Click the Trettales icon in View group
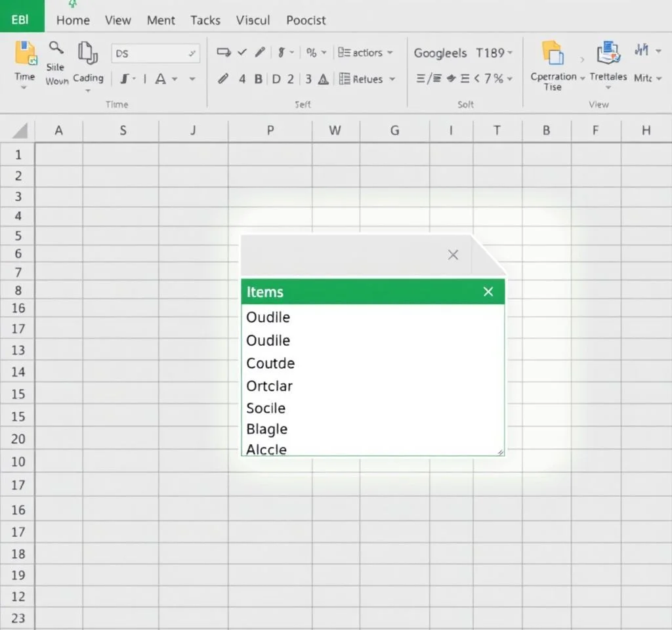Viewport: 672px width, 630px height. point(608,54)
